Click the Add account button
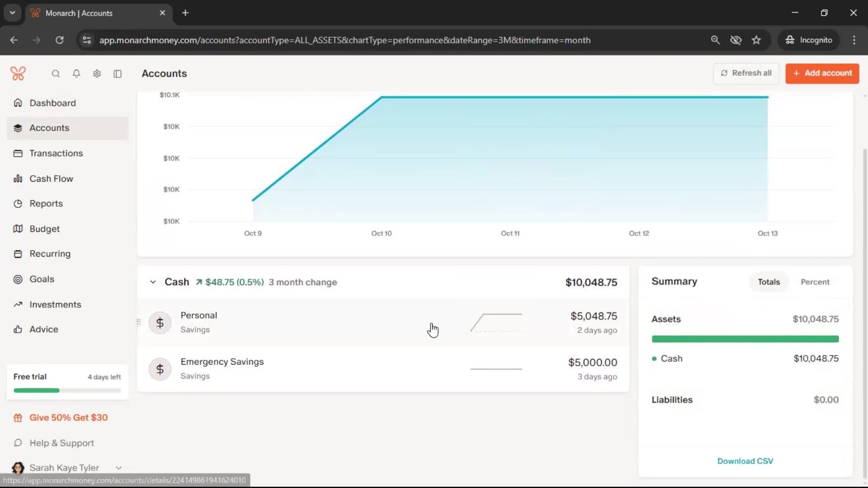This screenshot has height=488, width=868. coord(822,73)
